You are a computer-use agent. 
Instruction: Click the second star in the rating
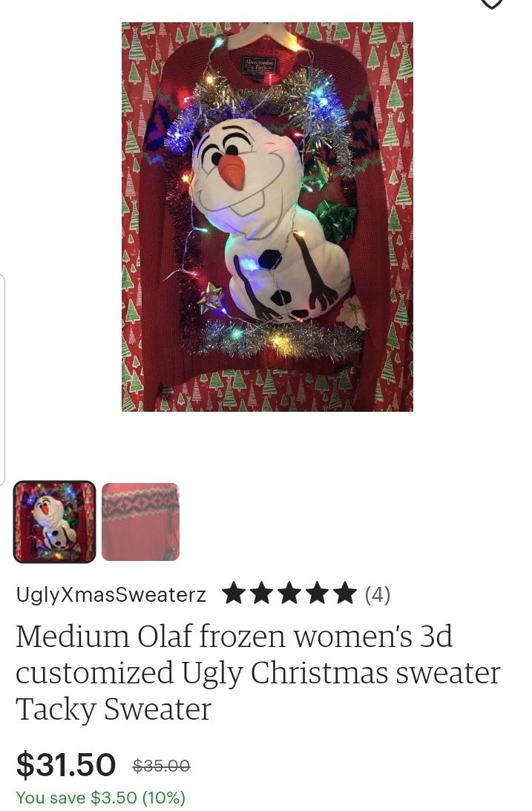pos(262,594)
